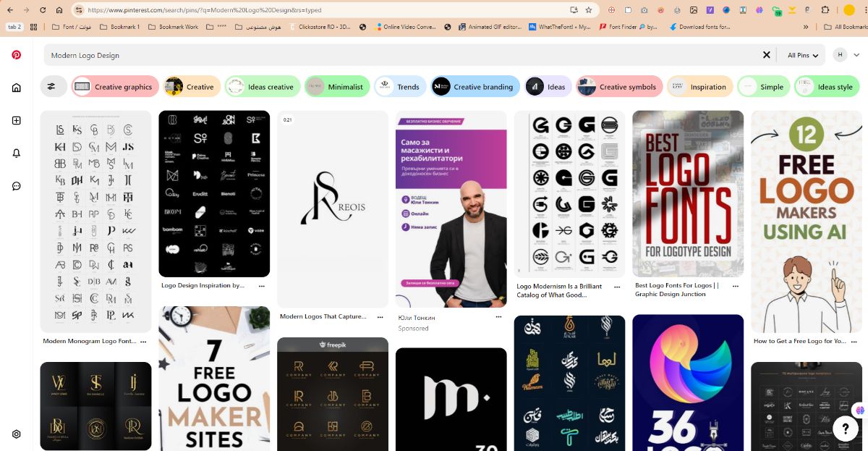The width and height of the screenshot is (868, 451).
Task: Toggle the Minimalist filter chip
Action: 337,87
